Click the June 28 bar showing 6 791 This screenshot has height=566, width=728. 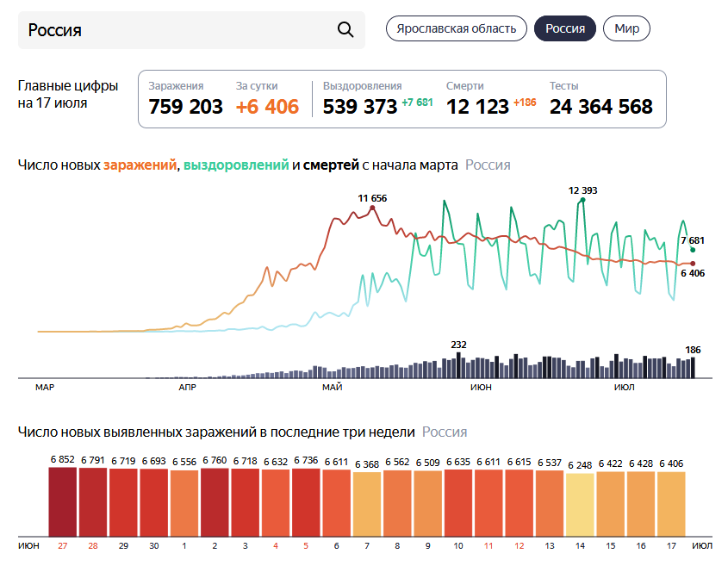coord(93,502)
